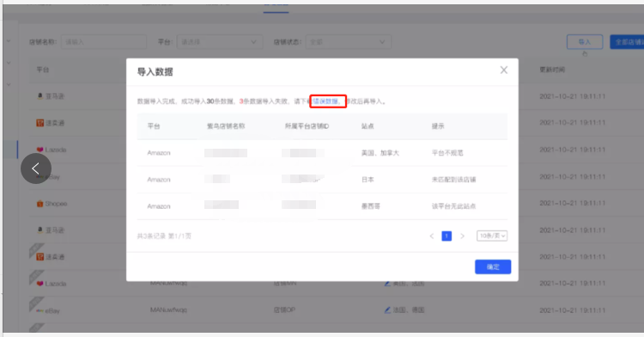Click the edit pencil beside 美国、法国

tap(387, 283)
